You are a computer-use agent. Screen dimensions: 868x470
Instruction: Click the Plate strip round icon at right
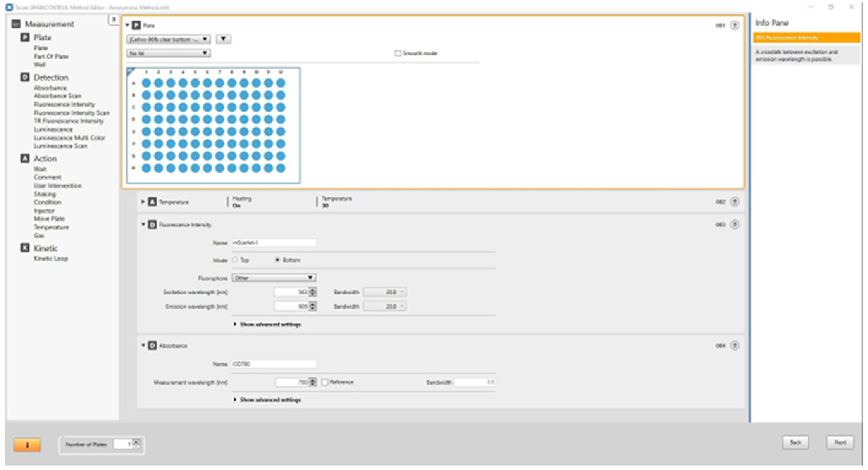pyautogui.click(x=734, y=26)
